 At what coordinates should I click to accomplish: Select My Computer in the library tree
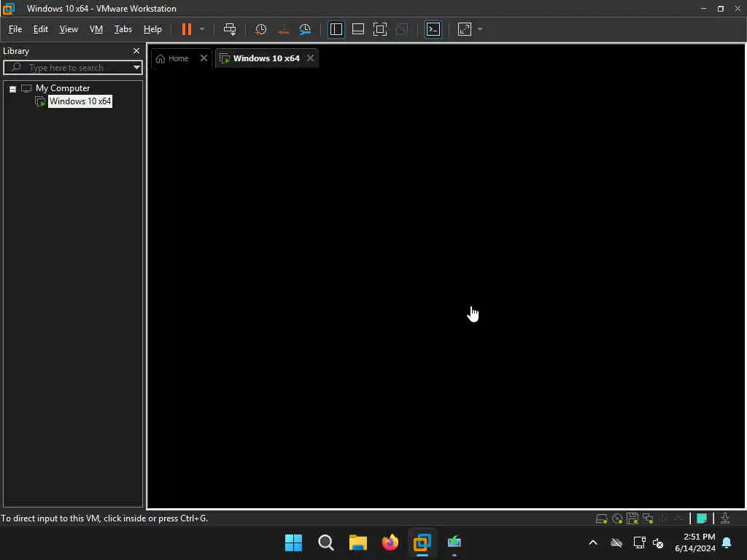coord(63,88)
